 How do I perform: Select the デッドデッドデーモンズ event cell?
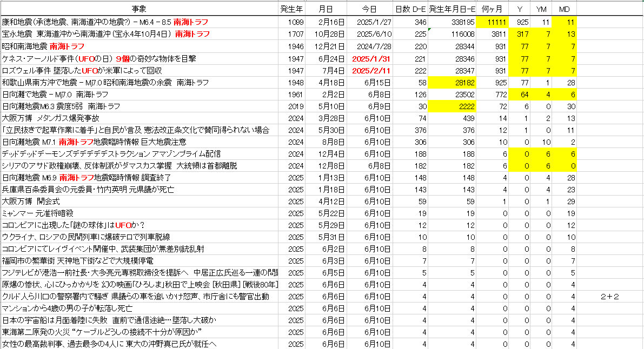(139, 154)
